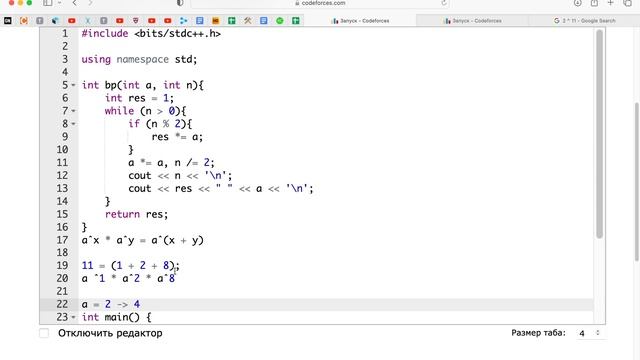Switch to the first Запуск - Codeforces tab
The image size is (640, 360).
360,20
